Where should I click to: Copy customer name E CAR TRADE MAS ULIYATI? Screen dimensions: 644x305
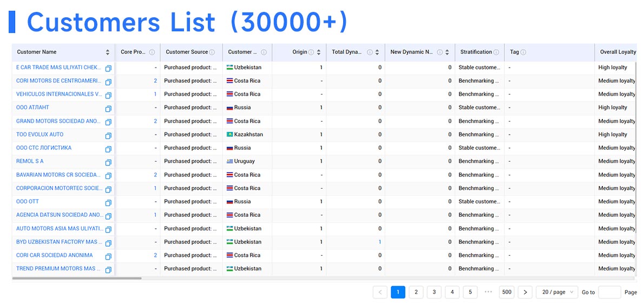pos(108,68)
